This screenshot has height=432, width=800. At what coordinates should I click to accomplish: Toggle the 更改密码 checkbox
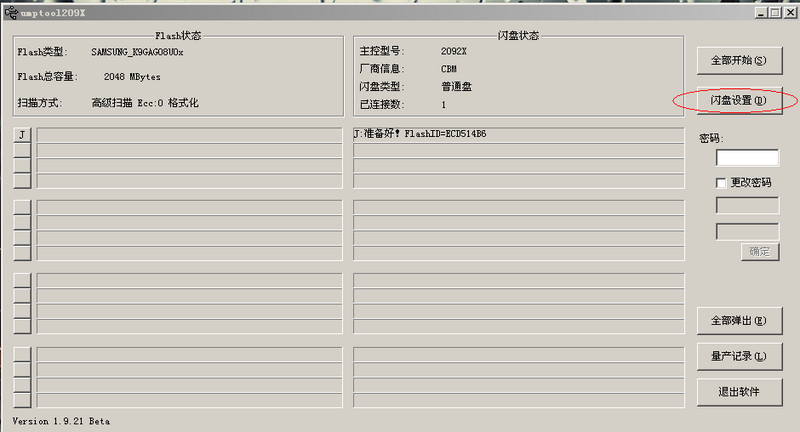tap(722, 183)
